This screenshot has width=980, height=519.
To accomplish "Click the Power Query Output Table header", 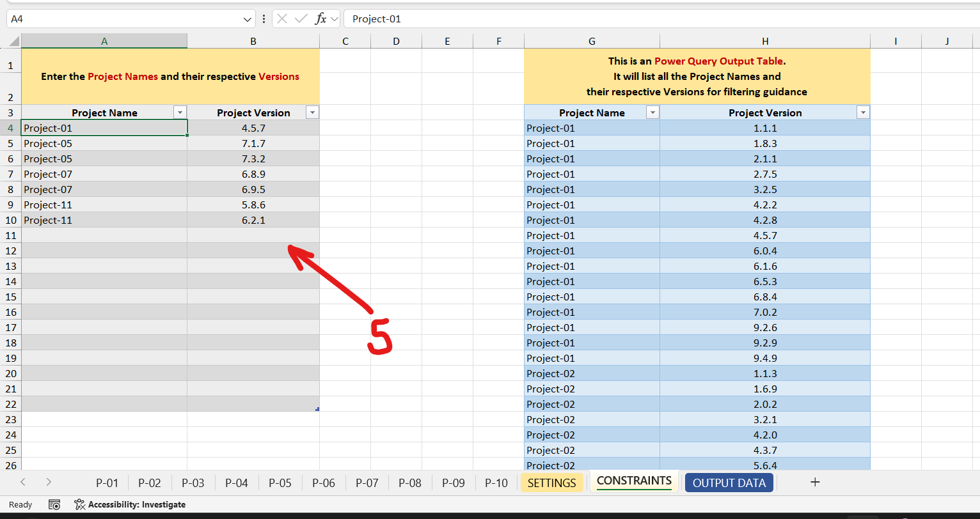I will coord(697,77).
